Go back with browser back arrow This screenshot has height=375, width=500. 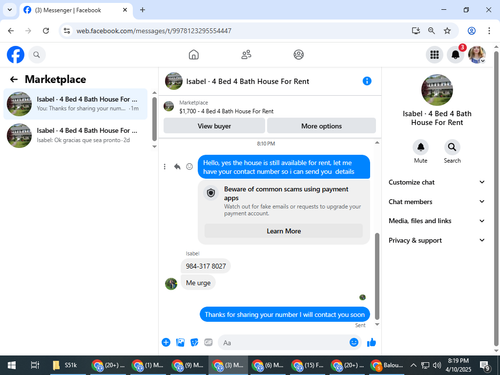pyautogui.click(x=11, y=31)
